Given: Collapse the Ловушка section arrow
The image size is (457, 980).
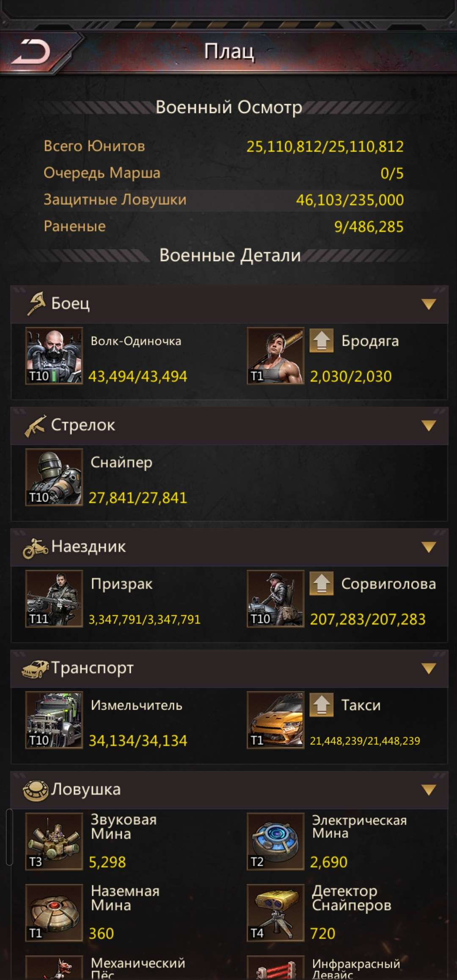Looking at the screenshot, I should coord(429,790).
